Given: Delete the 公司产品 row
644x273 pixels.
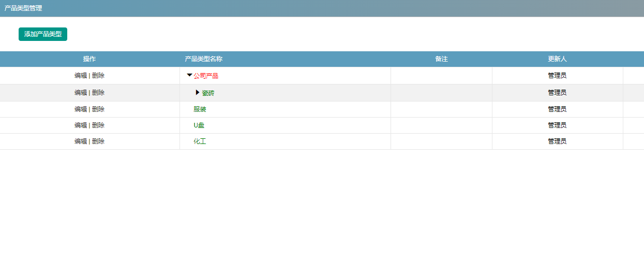Looking at the screenshot, I should click(x=98, y=76).
